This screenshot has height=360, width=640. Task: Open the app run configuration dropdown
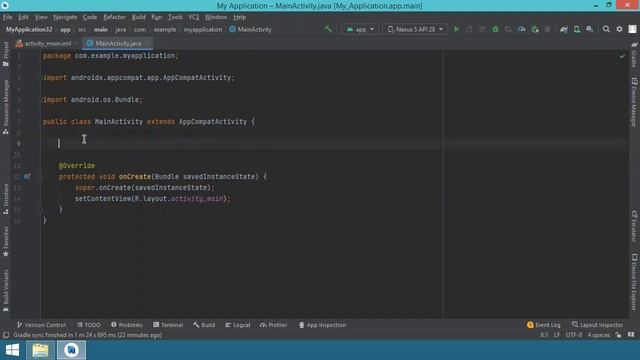pos(360,29)
